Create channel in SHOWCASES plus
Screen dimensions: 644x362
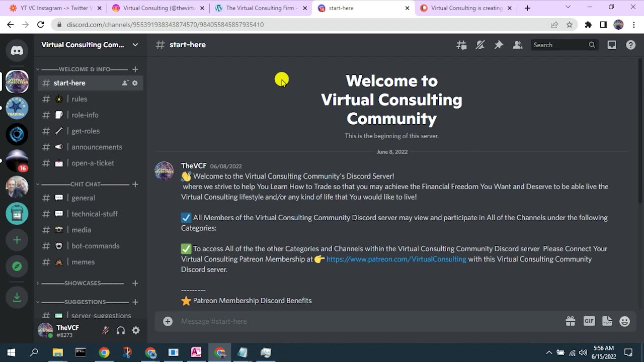(135, 284)
